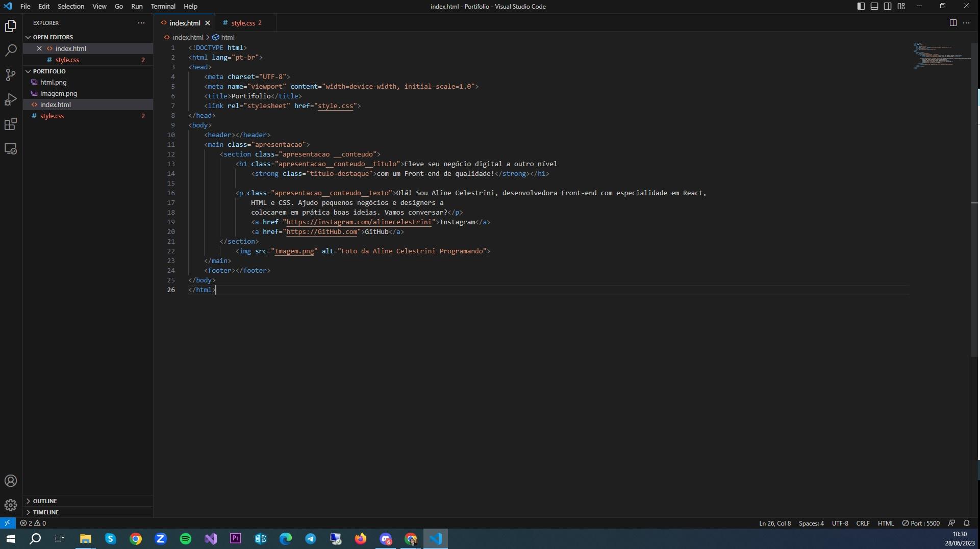The height and width of the screenshot is (549, 980).
Task: Click the remote window indicator in status bar
Action: [7, 523]
